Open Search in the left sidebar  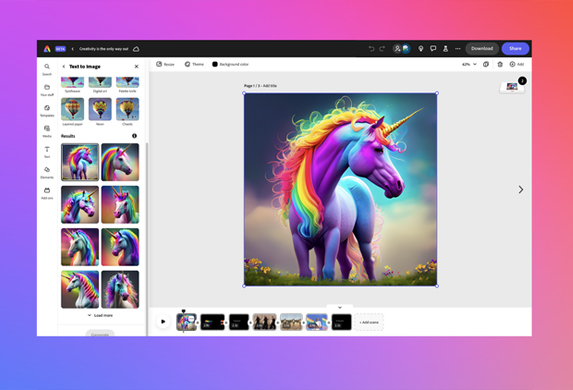[x=47, y=69]
